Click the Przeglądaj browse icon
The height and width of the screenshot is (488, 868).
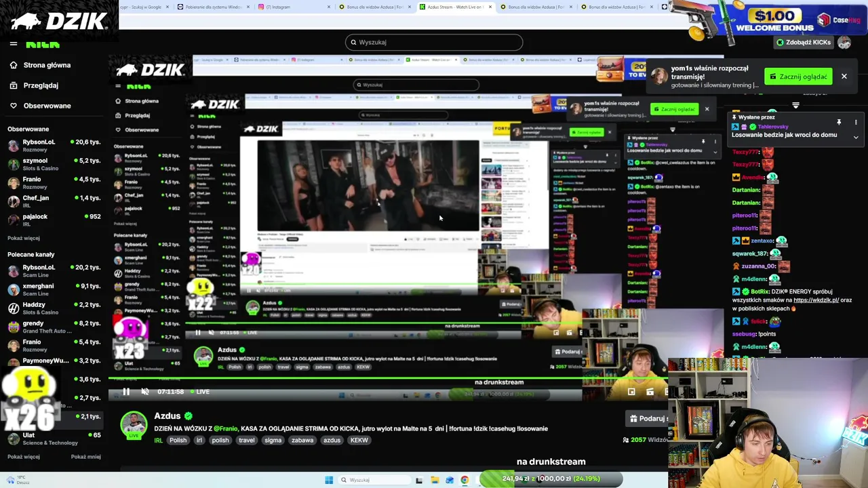coord(13,85)
